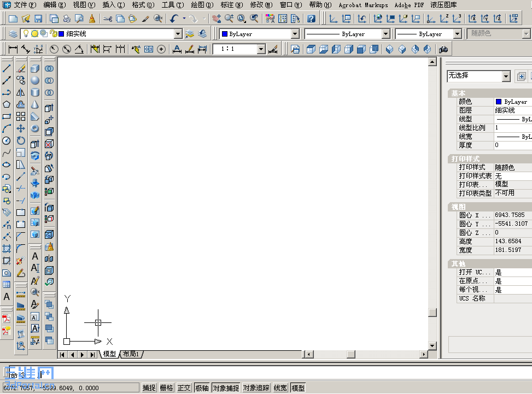The height and width of the screenshot is (394, 532).
Task: Click the blue layer color square
Action: (x=61, y=34)
